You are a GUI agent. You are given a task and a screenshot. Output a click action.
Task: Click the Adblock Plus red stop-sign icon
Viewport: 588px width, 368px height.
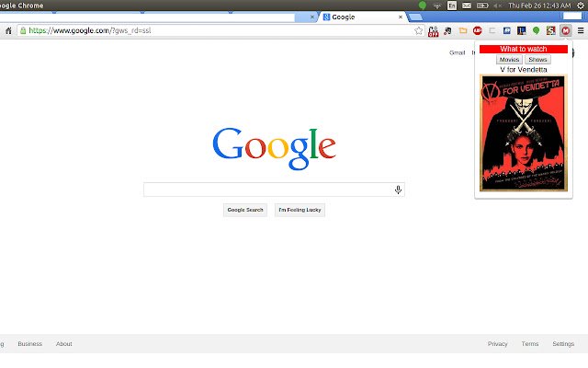(x=478, y=30)
